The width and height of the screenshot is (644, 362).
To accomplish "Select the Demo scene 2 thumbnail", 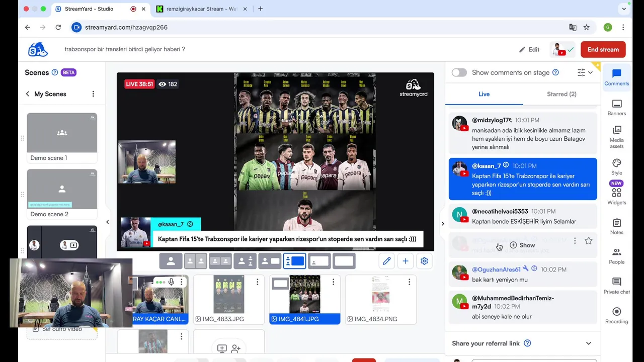I will pyautogui.click(x=62, y=189).
